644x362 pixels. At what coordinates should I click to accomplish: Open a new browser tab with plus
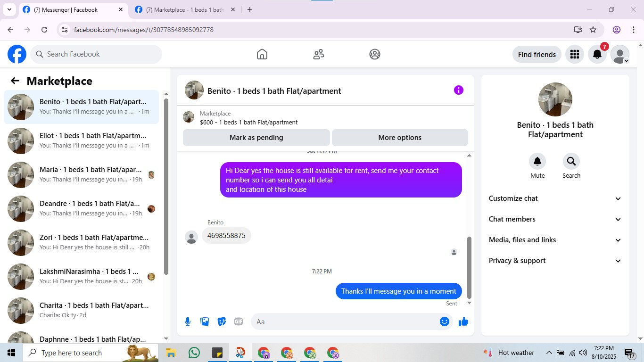pyautogui.click(x=250, y=9)
